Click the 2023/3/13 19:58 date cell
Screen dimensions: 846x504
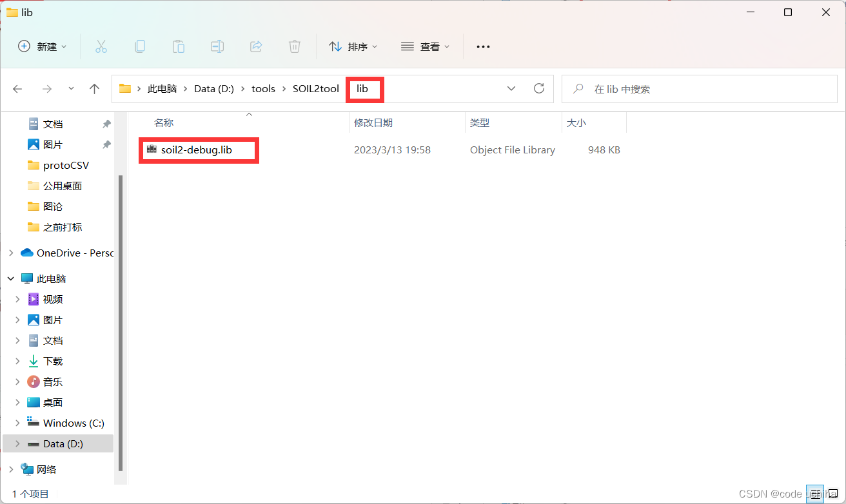tap(392, 150)
